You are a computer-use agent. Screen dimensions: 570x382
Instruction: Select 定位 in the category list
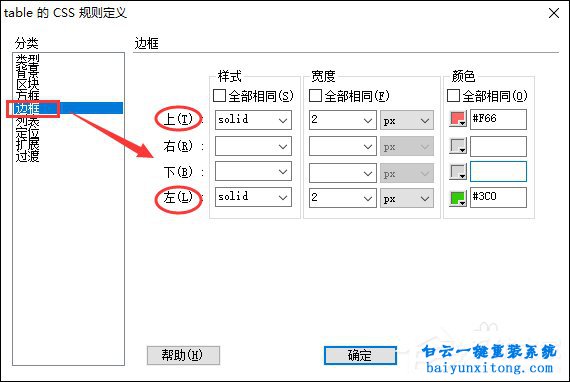click(28, 132)
